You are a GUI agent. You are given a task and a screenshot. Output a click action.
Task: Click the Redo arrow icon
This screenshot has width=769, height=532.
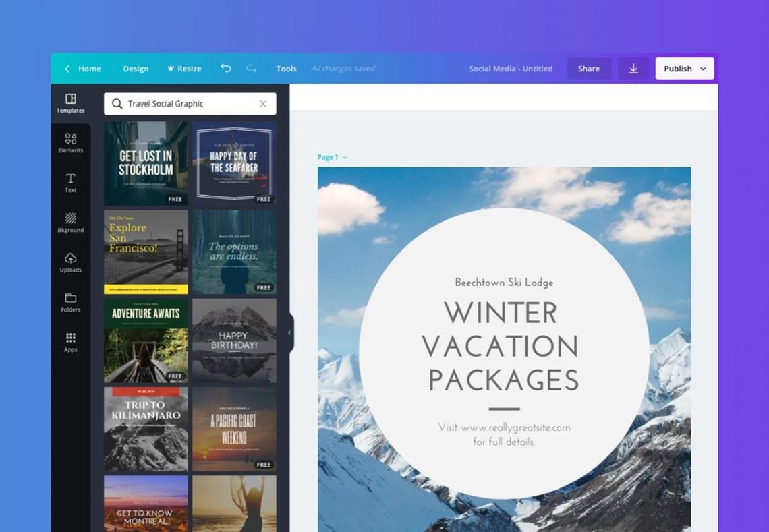(250, 68)
